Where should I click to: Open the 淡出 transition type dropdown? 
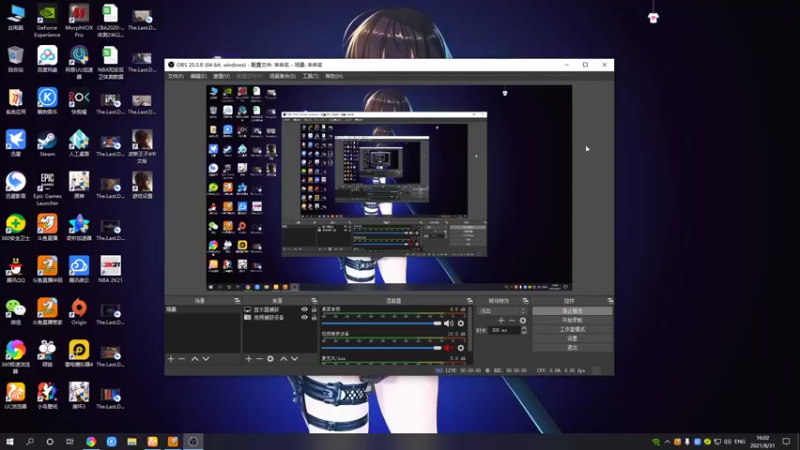502,311
